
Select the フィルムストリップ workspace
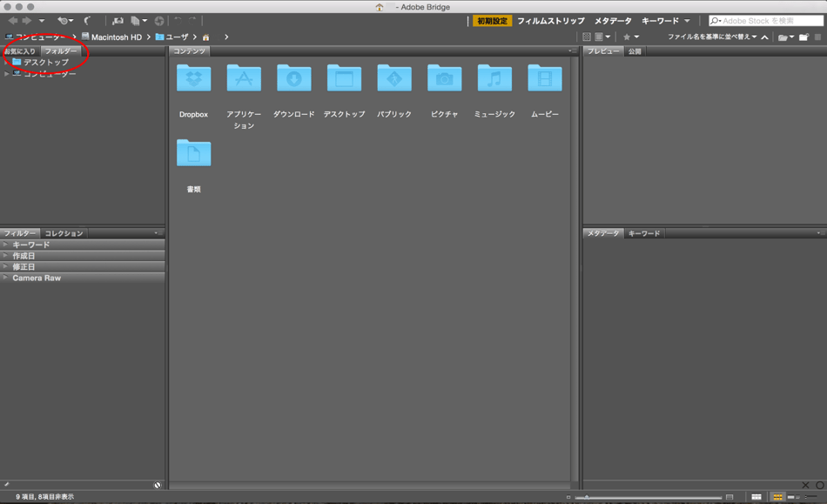coord(550,21)
